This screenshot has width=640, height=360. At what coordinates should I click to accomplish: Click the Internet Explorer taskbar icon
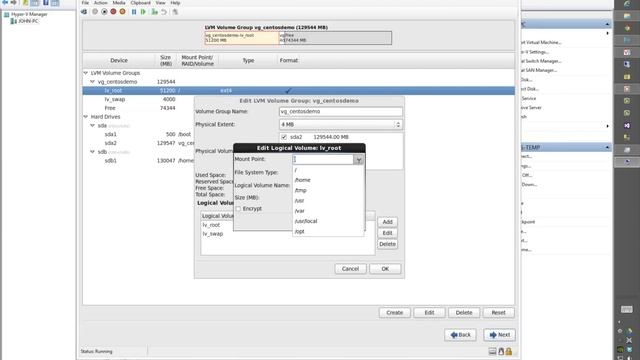627,4
